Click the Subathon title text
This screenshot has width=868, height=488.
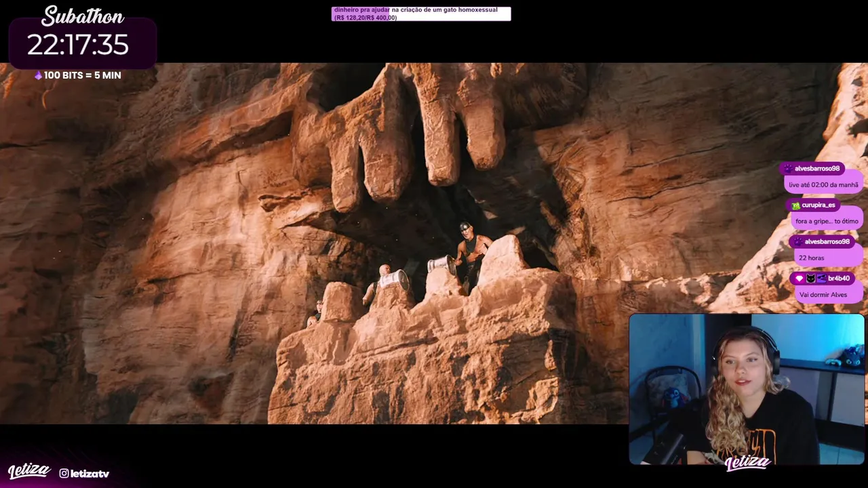83,16
